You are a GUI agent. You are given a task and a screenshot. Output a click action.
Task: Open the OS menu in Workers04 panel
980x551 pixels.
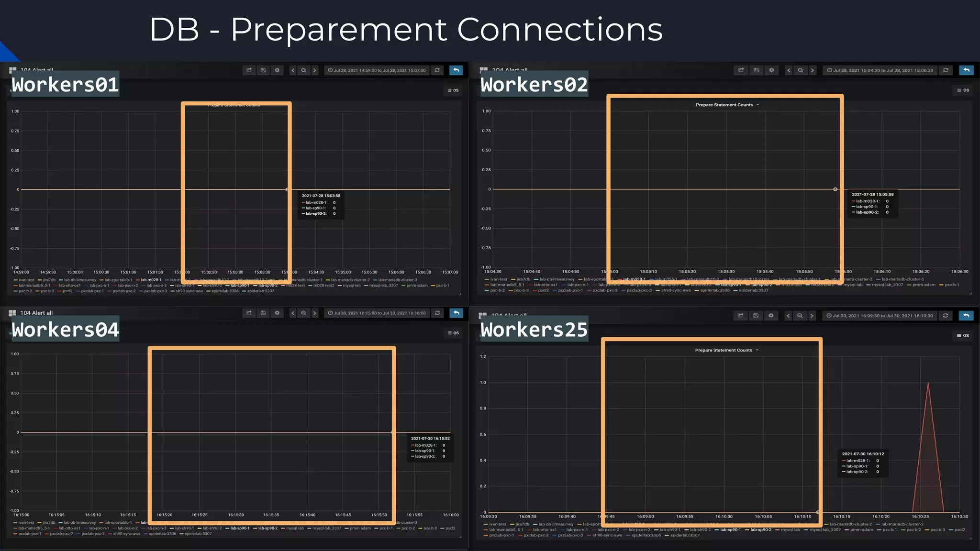tap(453, 333)
